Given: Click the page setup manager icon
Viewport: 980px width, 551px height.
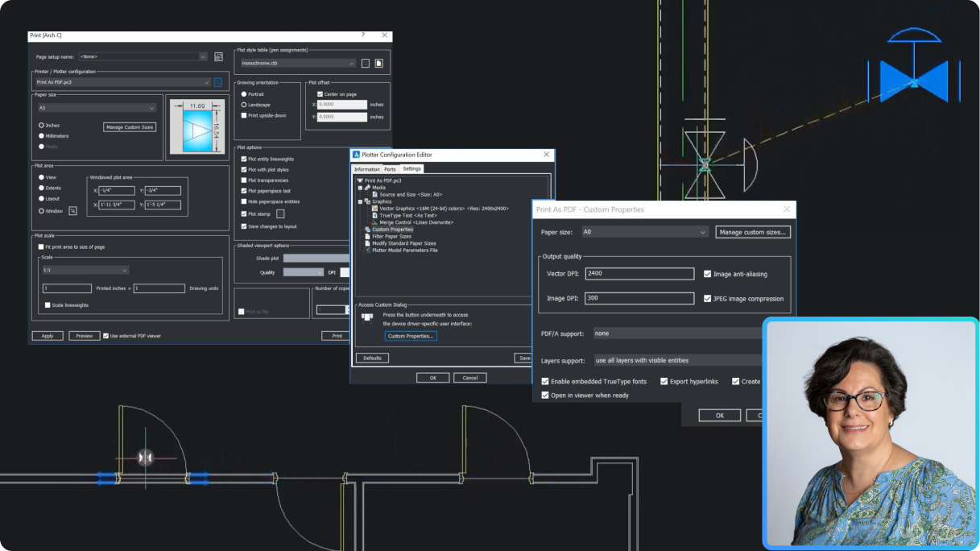Looking at the screenshot, I should tap(218, 57).
